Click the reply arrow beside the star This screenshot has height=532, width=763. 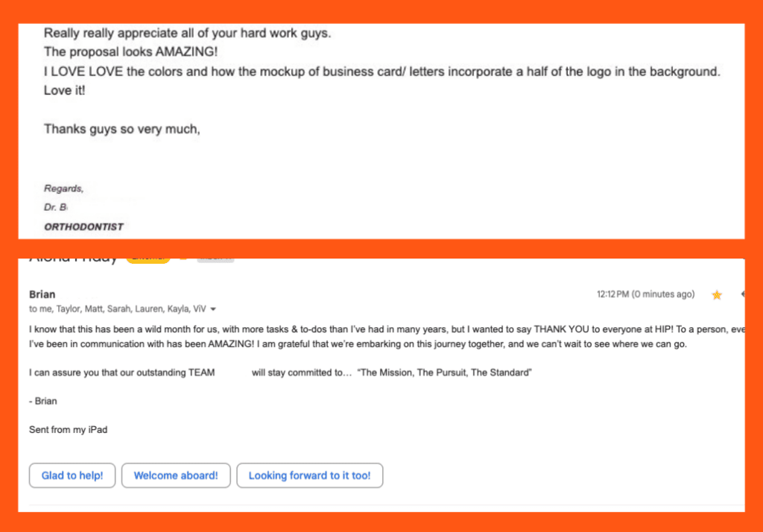click(742, 295)
